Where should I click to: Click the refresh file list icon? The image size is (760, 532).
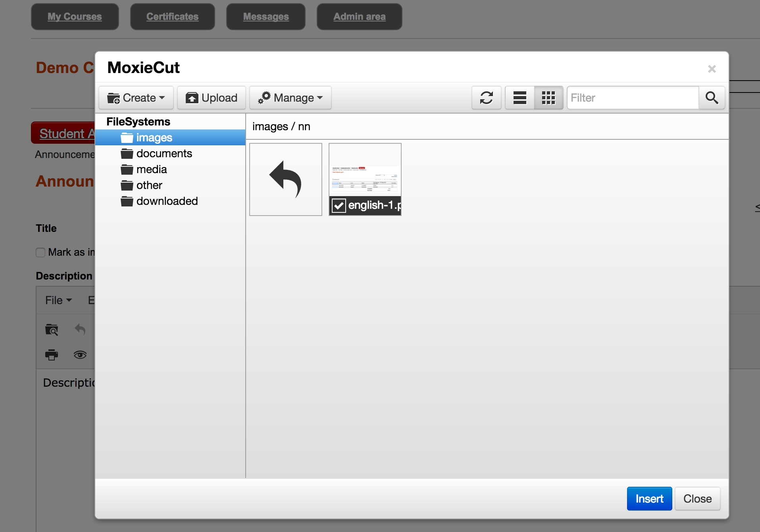[486, 98]
